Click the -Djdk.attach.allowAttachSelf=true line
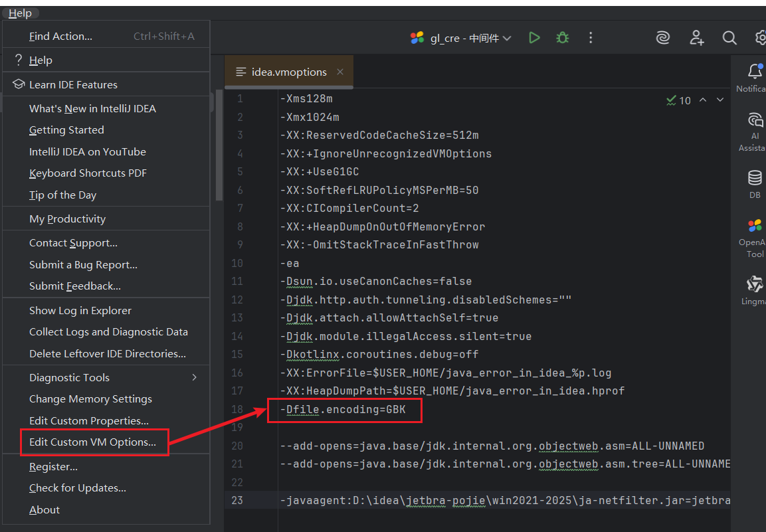 point(389,318)
